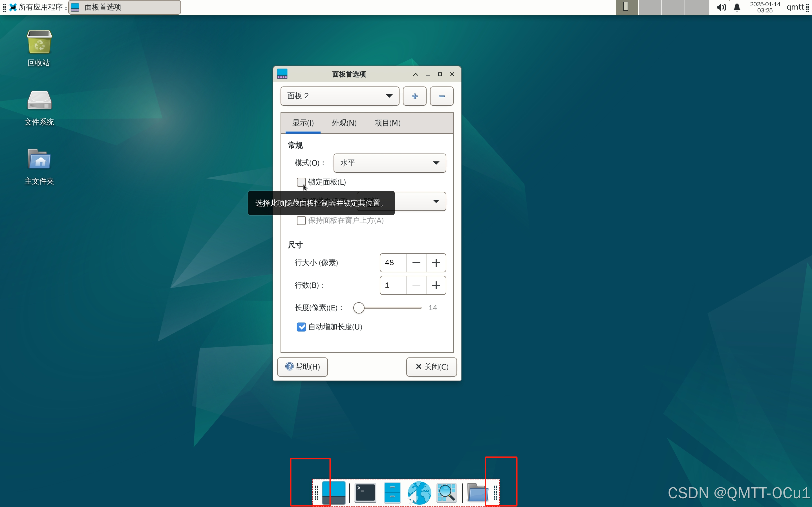Increase 行大小 with plus stepper

point(436,263)
